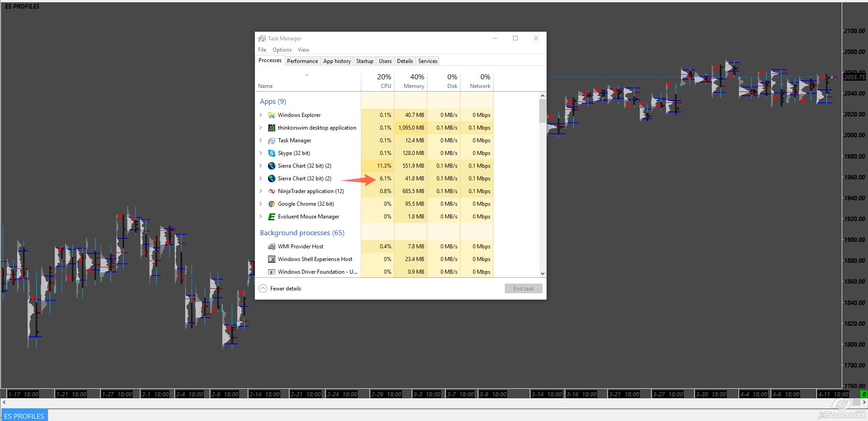Screen dimensions: 868x421
Task: Select the Processes tab
Action: click(x=270, y=60)
